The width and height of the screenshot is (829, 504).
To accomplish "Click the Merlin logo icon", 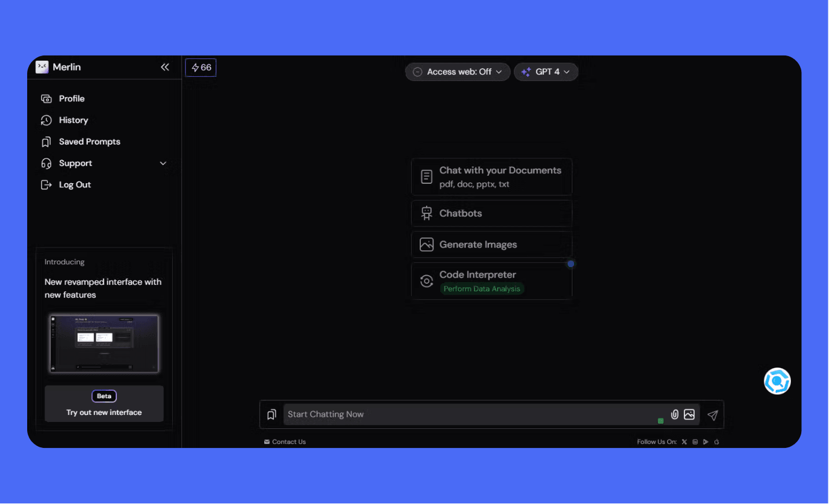I will (42, 67).
